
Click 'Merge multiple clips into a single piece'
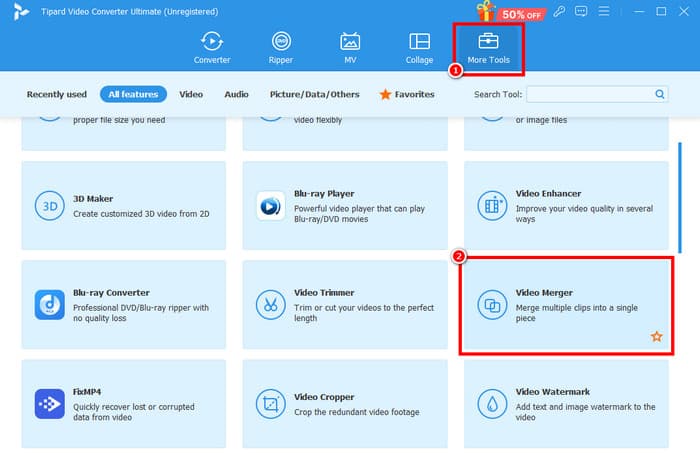577,313
